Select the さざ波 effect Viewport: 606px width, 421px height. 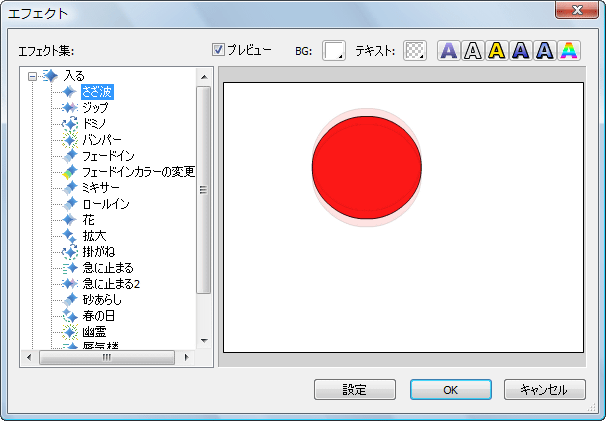pos(97,92)
